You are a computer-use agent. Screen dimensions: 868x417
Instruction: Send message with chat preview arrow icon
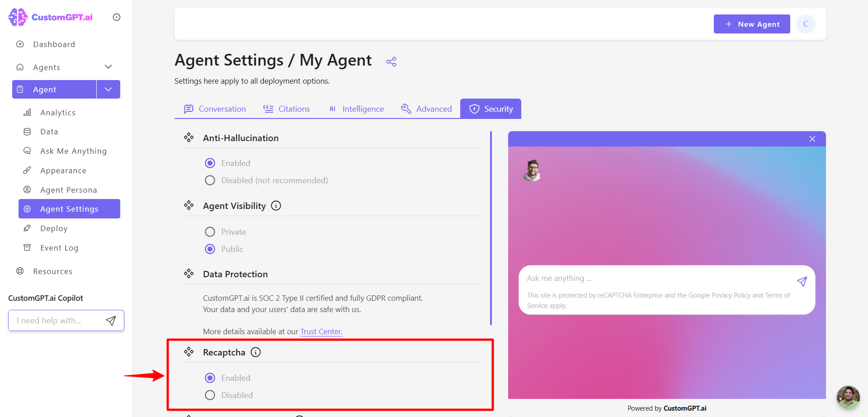[802, 282]
